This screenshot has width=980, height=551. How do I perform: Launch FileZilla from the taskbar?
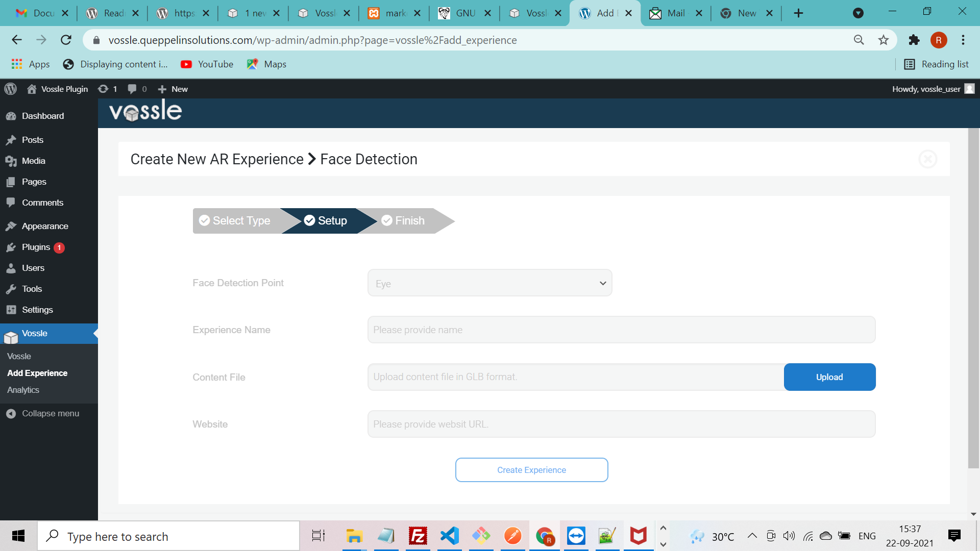click(418, 536)
